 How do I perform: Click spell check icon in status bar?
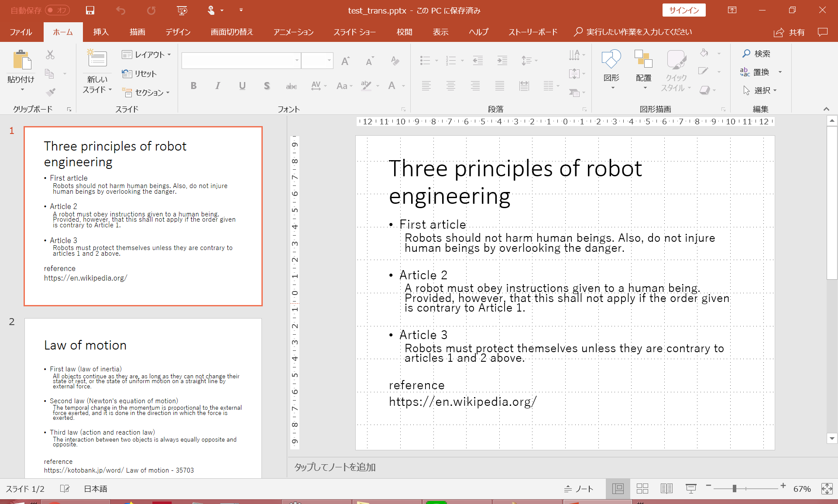pos(65,489)
